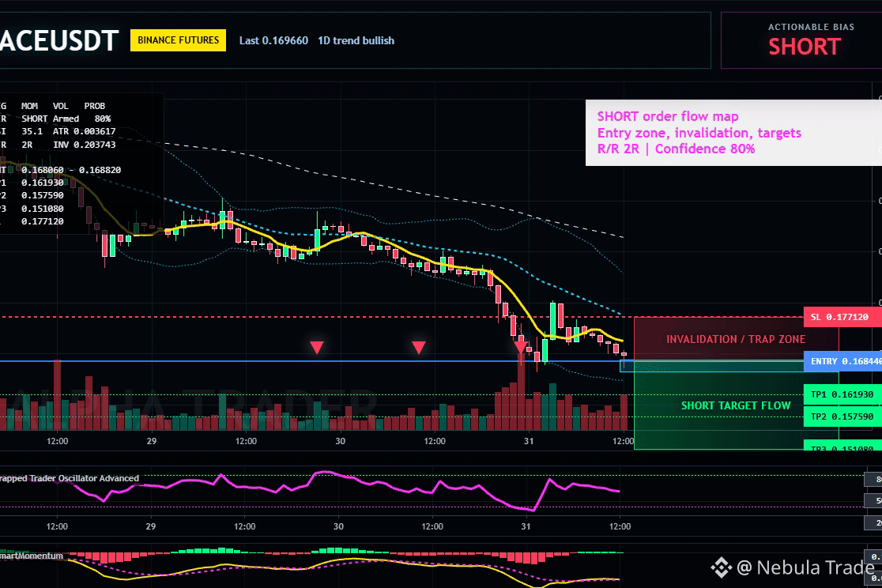Click the TP2 0.157590 green label
The height and width of the screenshot is (588, 882).
842,416
